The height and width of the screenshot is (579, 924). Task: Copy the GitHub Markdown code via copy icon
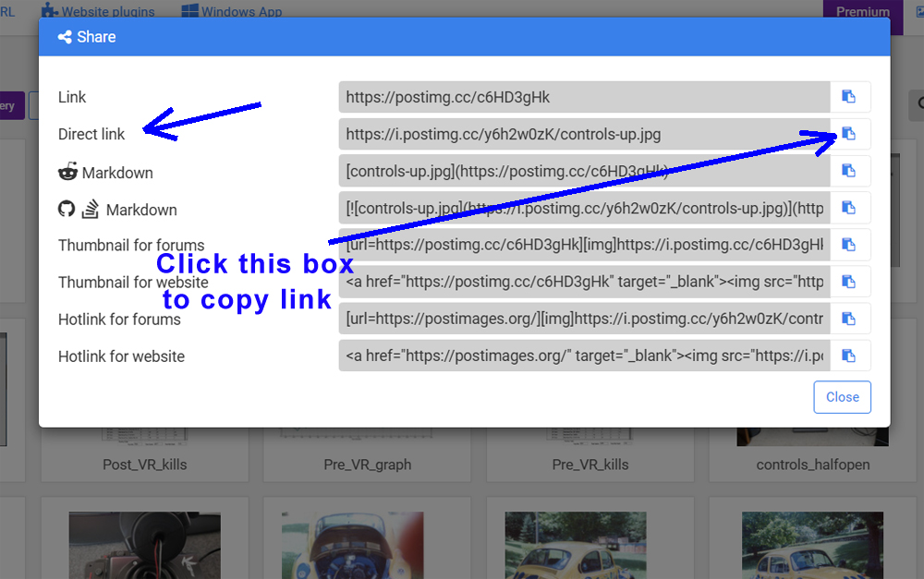point(850,208)
